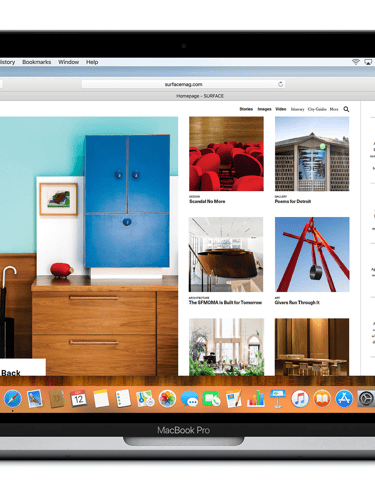
Task: Open the Help menu
Action: pos(92,62)
